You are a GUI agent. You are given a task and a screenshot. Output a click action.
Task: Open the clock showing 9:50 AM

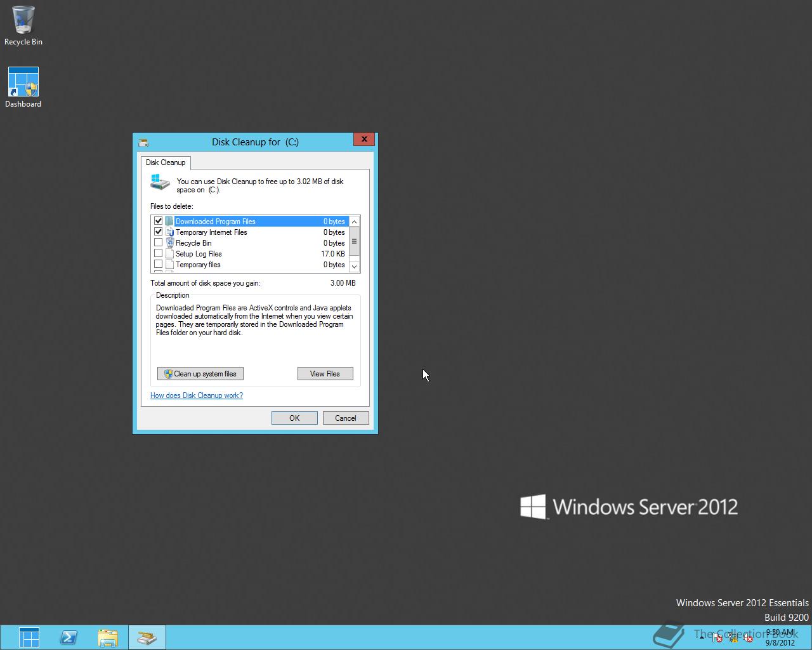coord(780,637)
